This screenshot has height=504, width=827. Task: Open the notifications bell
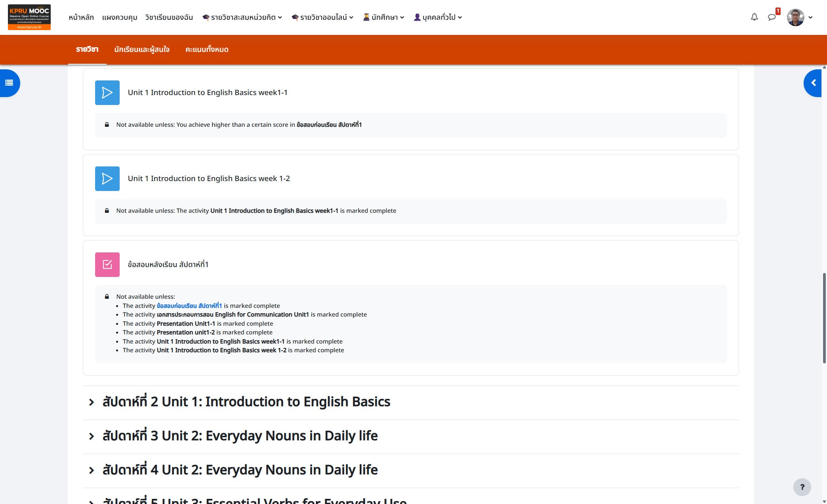pyautogui.click(x=754, y=17)
